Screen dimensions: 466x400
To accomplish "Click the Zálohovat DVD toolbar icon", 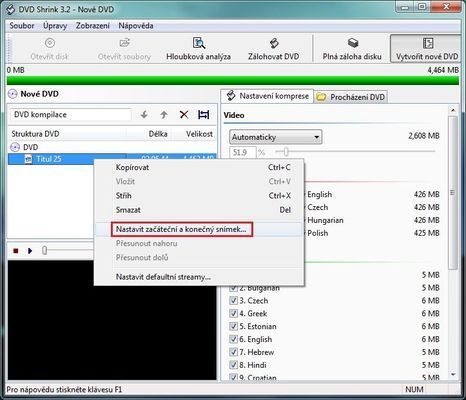I will (273, 43).
